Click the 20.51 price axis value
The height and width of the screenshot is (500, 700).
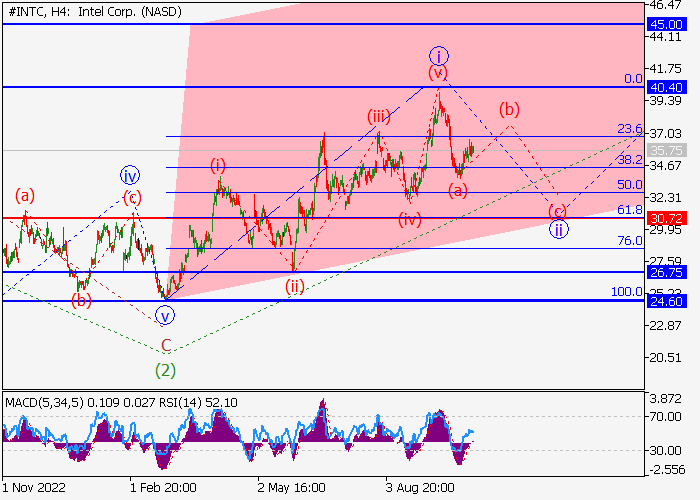point(665,358)
